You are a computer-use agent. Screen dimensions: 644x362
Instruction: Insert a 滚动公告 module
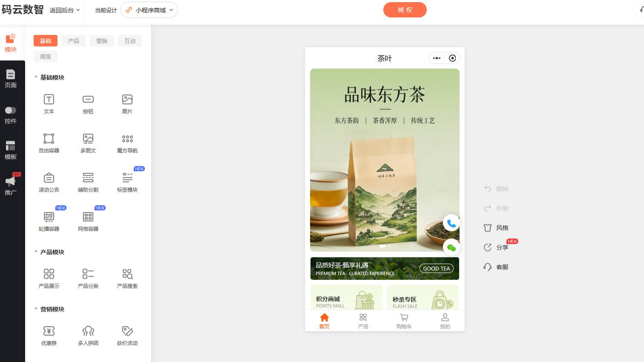[x=49, y=182]
